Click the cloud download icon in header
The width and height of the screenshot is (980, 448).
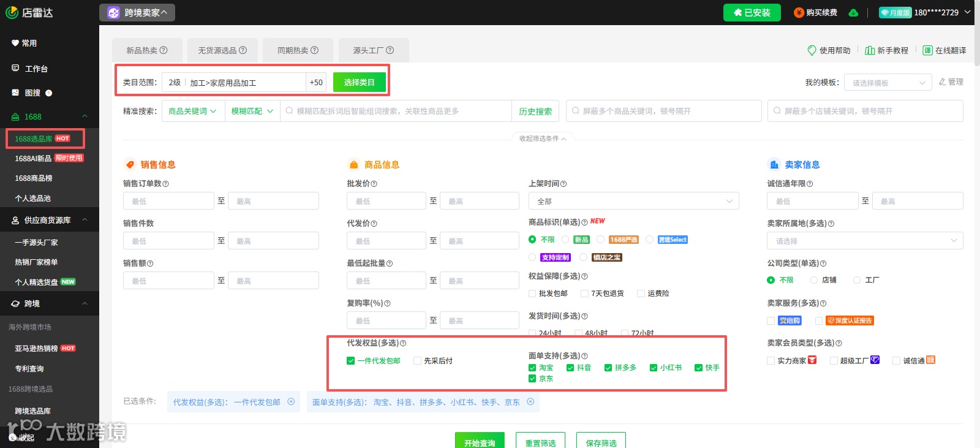coord(853,13)
